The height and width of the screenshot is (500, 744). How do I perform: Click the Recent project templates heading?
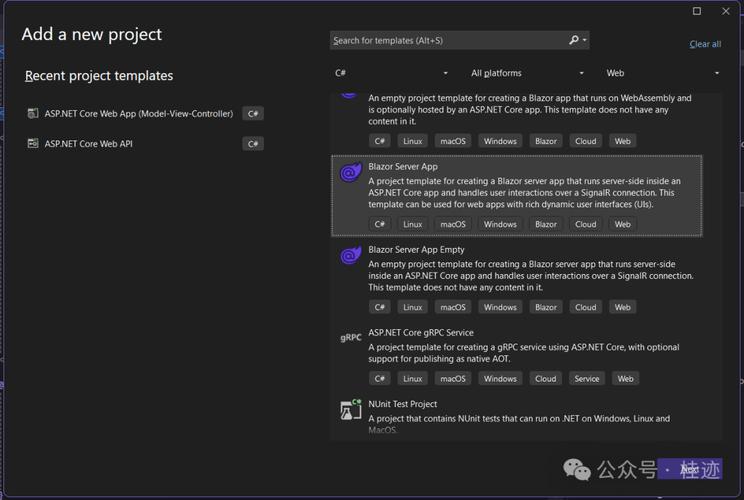pyautogui.click(x=99, y=76)
